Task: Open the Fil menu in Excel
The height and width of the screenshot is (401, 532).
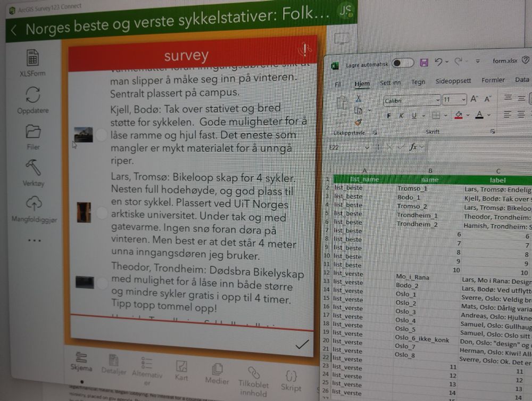Action: [338, 84]
